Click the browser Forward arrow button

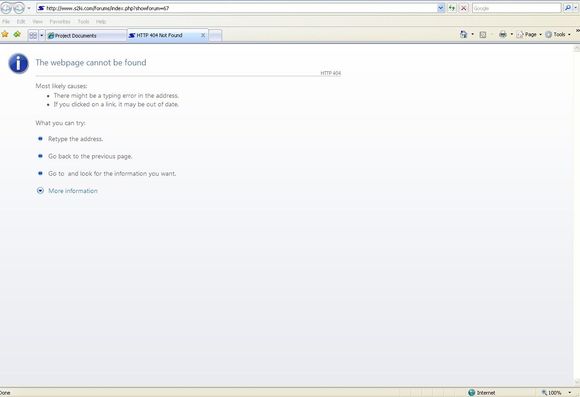(x=19, y=8)
